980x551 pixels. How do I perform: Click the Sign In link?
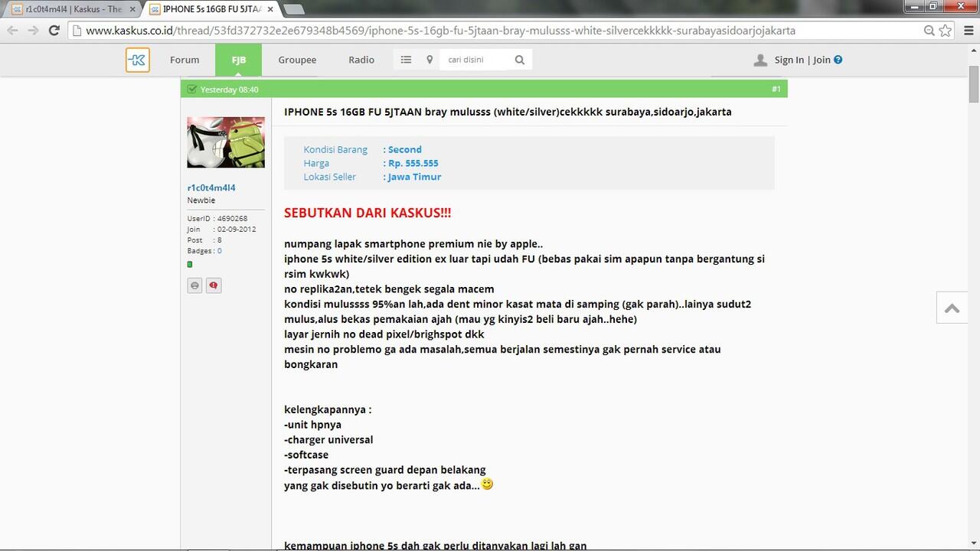pos(789,60)
